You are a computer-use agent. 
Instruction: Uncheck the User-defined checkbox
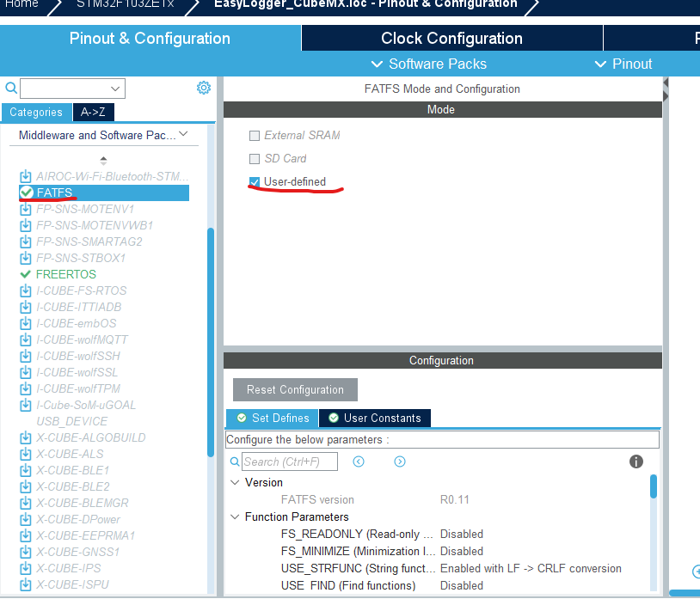(254, 181)
